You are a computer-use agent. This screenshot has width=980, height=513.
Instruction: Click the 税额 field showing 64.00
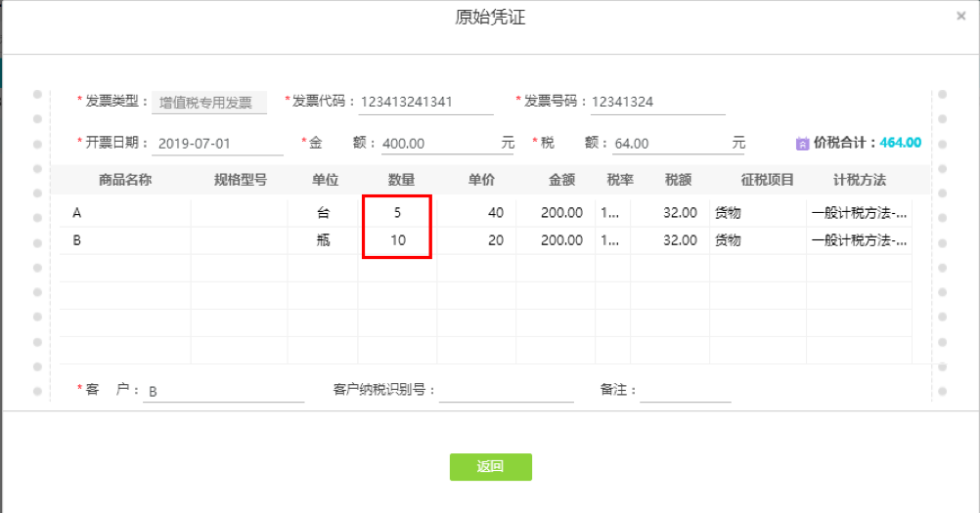[679, 144]
